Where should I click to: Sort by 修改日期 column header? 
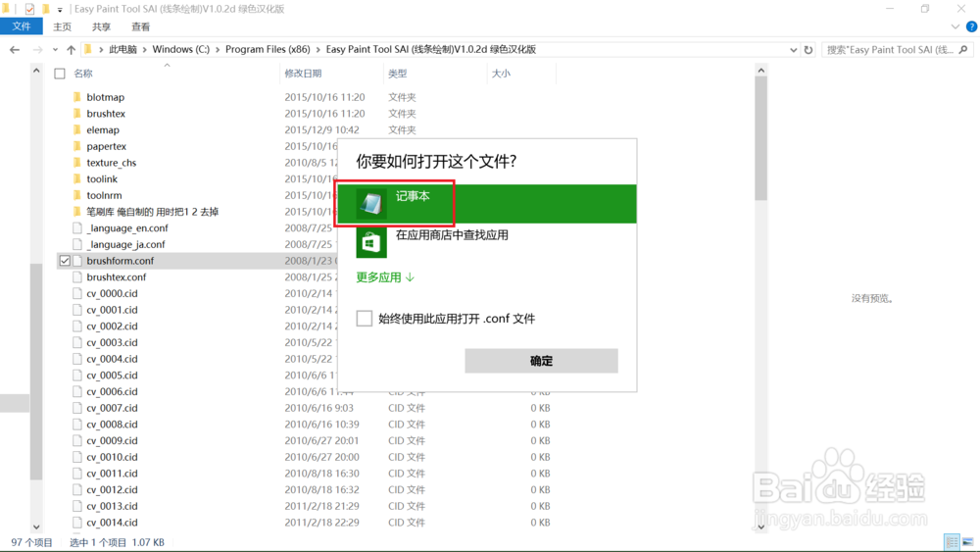pos(303,74)
